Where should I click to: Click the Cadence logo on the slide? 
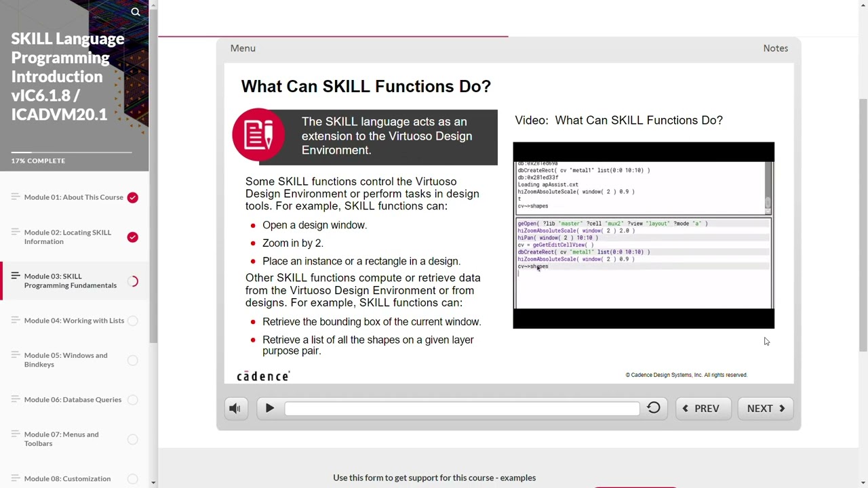coord(263,376)
